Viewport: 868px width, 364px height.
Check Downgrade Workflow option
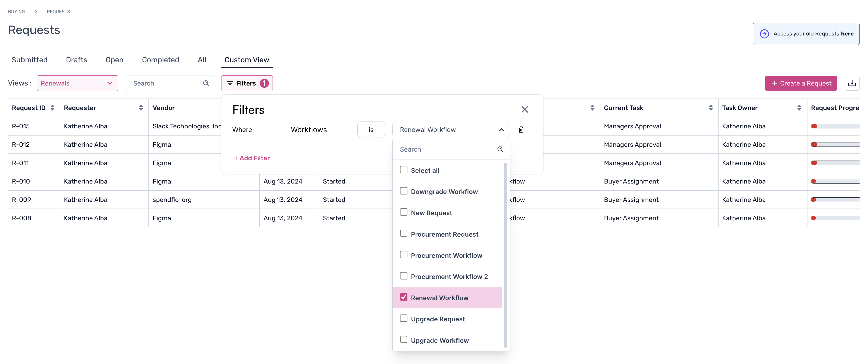coord(403,191)
